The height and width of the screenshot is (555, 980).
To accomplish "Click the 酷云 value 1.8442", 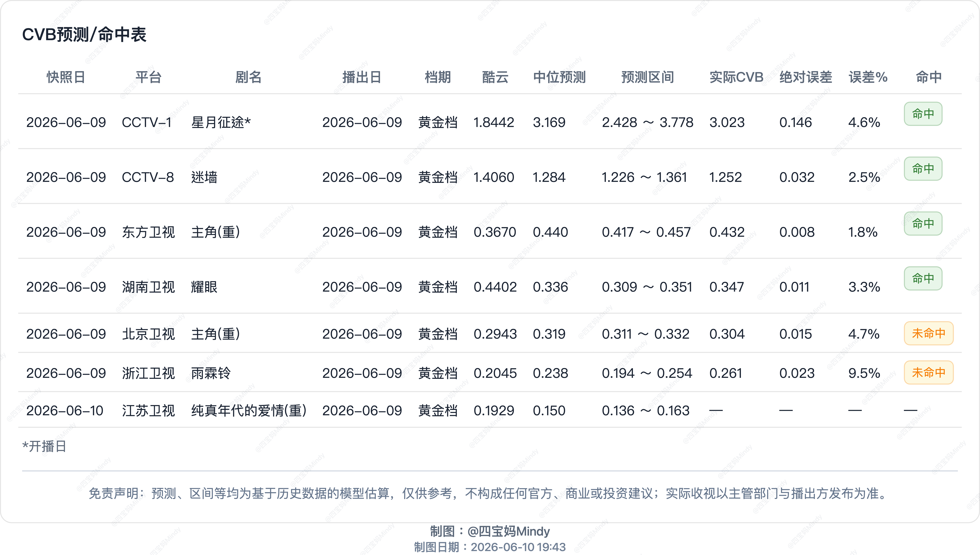I will point(494,122).
